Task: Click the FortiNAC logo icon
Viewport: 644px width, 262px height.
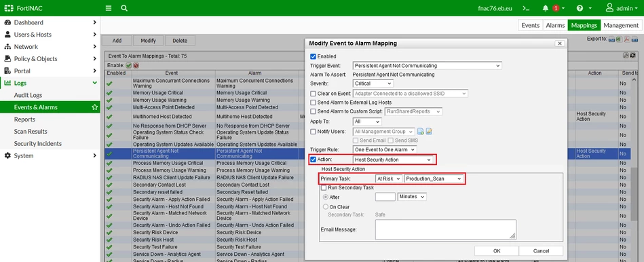Action: (8, 8)
